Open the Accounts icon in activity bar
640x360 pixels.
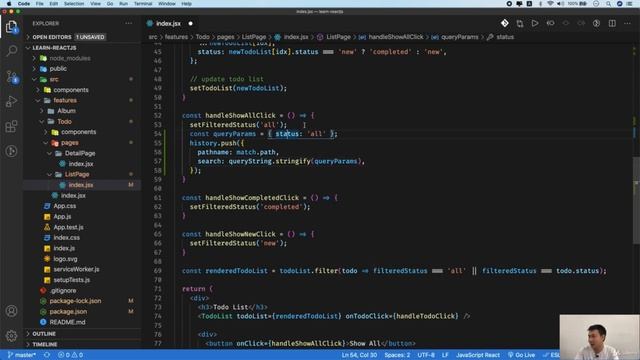point(11,311)
